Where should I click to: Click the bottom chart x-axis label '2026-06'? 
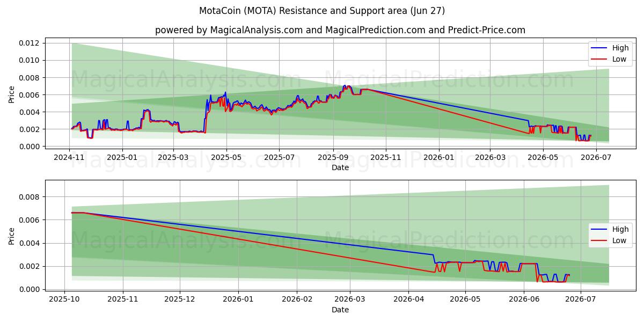[x=524, y=299]
